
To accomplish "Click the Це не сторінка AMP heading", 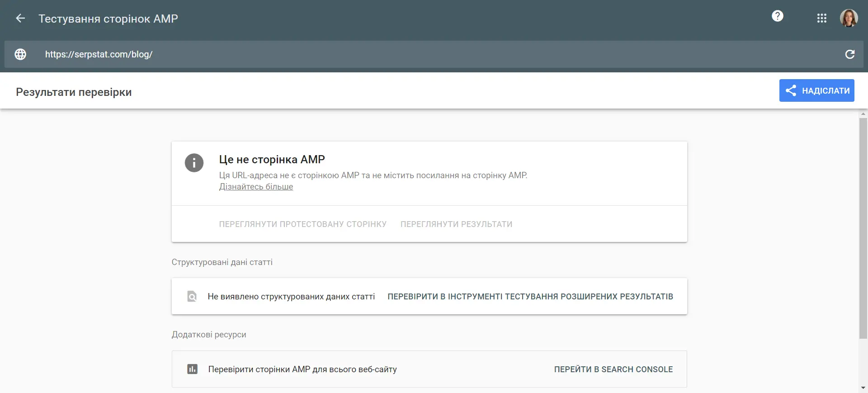I will 272,160.
